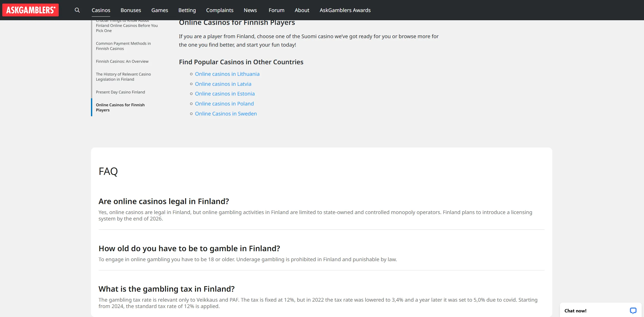Click the Chat now! button
The image size is (644, 317).
(x=600, y=311)
